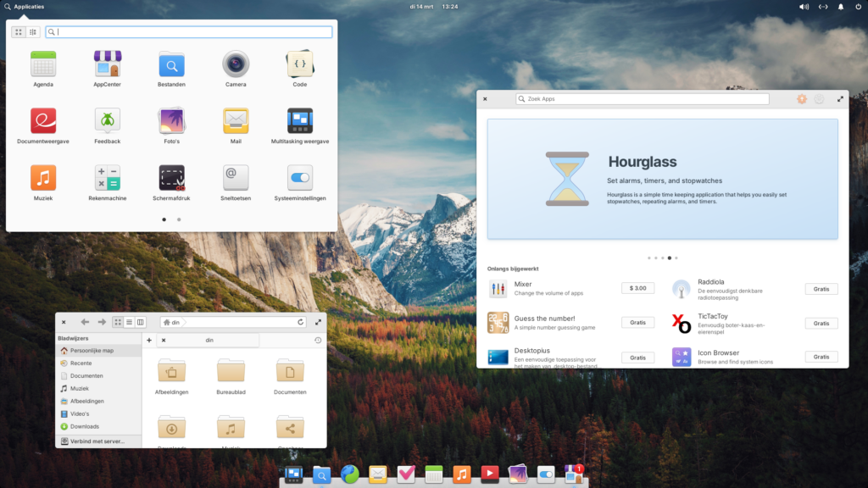This screenshot has width=868, height=488.
Task: Open Multitasking weergave from the launcher
Action: (298, 123)
